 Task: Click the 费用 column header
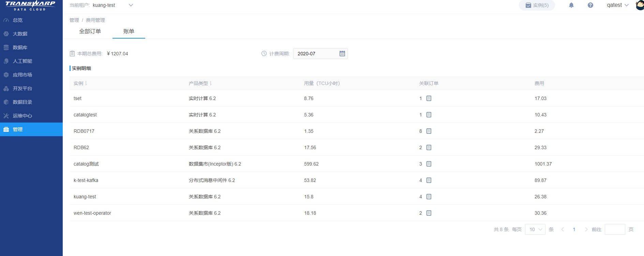click(x=539, y=83)
